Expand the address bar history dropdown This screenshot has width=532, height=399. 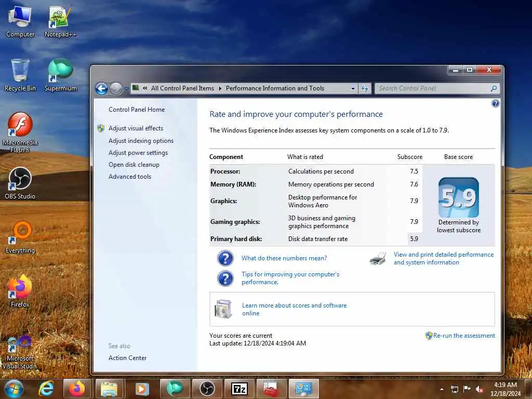353,88
